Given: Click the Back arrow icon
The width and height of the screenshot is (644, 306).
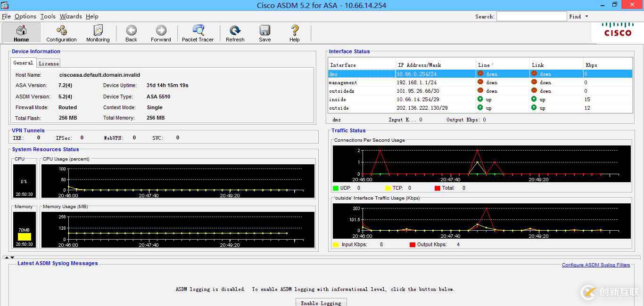Looking at the screenshot, I should pos(131,33).
